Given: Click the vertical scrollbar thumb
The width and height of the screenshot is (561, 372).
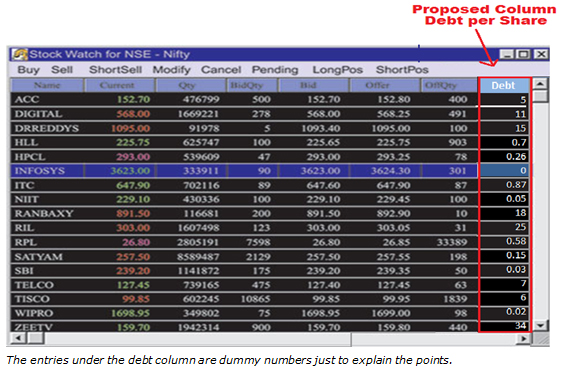Looking at the screenshot, I should point(540,96).
